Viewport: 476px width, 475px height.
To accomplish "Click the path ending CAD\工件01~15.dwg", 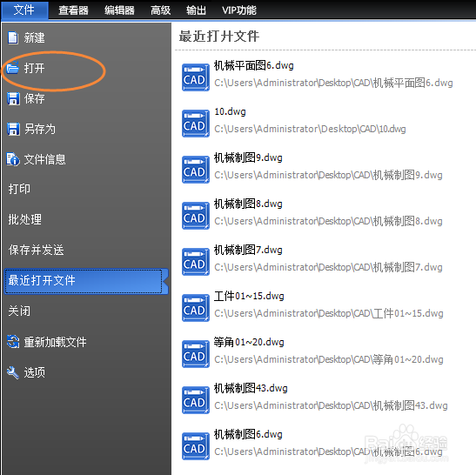I will point(329,313).
